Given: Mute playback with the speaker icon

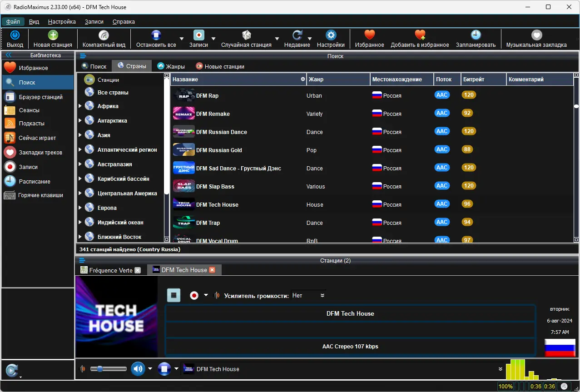Looking at the screenshot, I should (138, 368).
